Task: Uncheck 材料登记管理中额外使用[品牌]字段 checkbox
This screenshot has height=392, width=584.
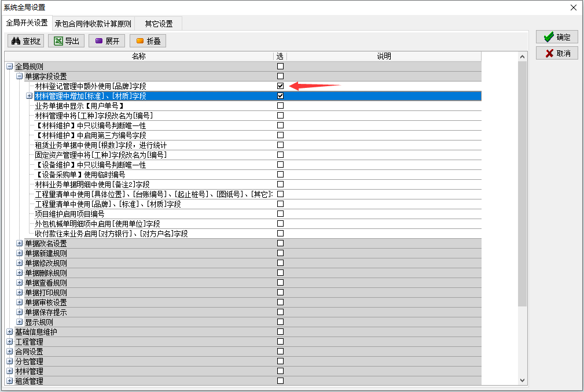Action: pyautogui.click(x=280, y=86)
